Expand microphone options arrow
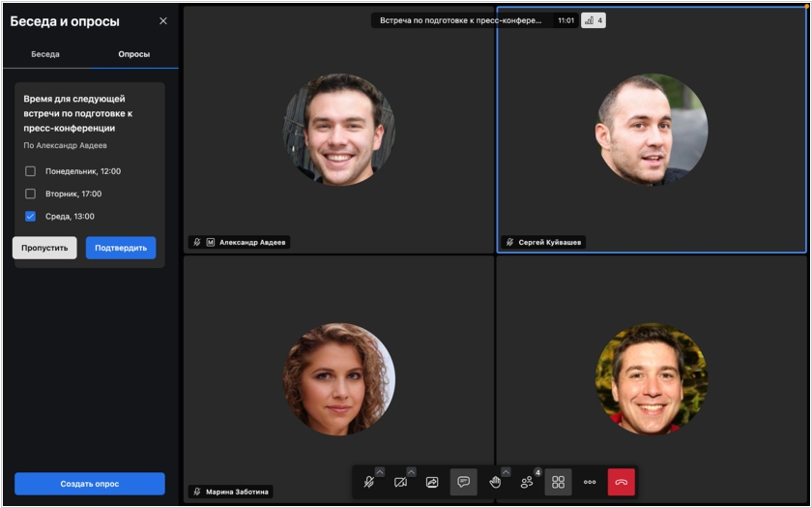812x508 pixels. (380, 472)
